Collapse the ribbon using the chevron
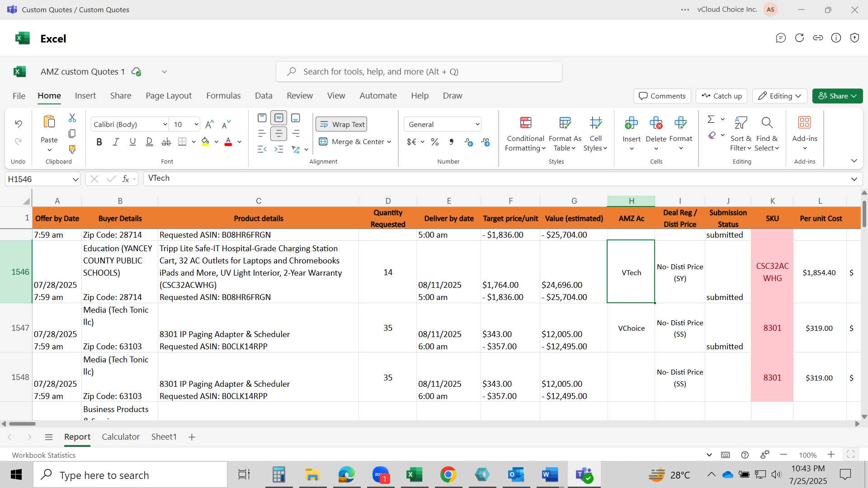Image resolution: width=868 pixels, height=488 pixels. click(854, 161)
